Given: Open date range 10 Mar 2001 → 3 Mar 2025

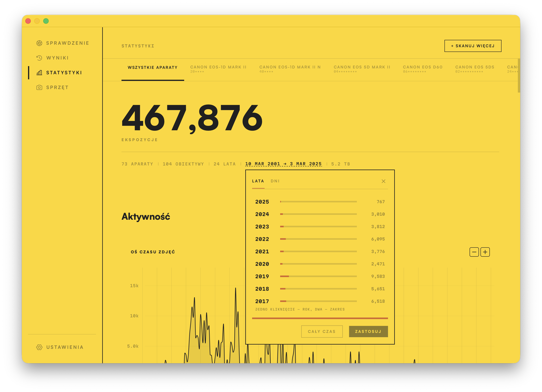Looking at the screenshot, I should 283,164.
